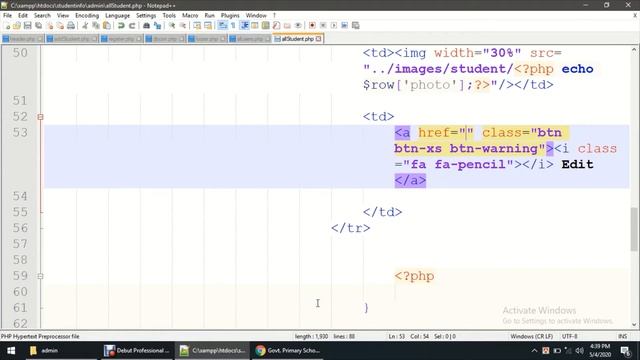This screenshot has width=640, height=360.
Task: Click the word Edit in the code
Action: (577, 164)
